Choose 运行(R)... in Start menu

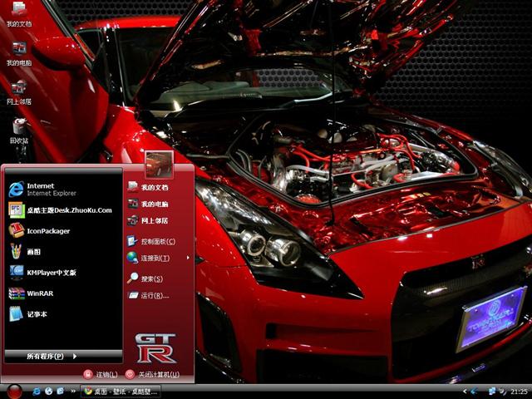click(x=152, y=295)
